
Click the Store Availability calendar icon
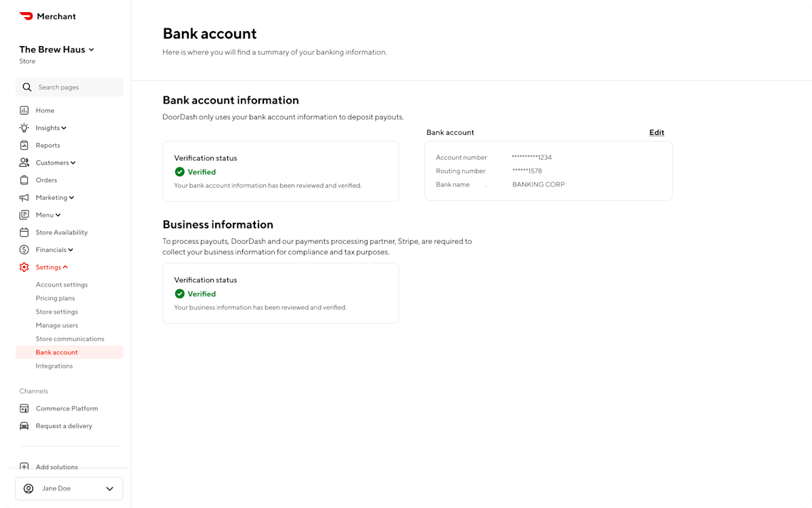(x=25, y=232)
